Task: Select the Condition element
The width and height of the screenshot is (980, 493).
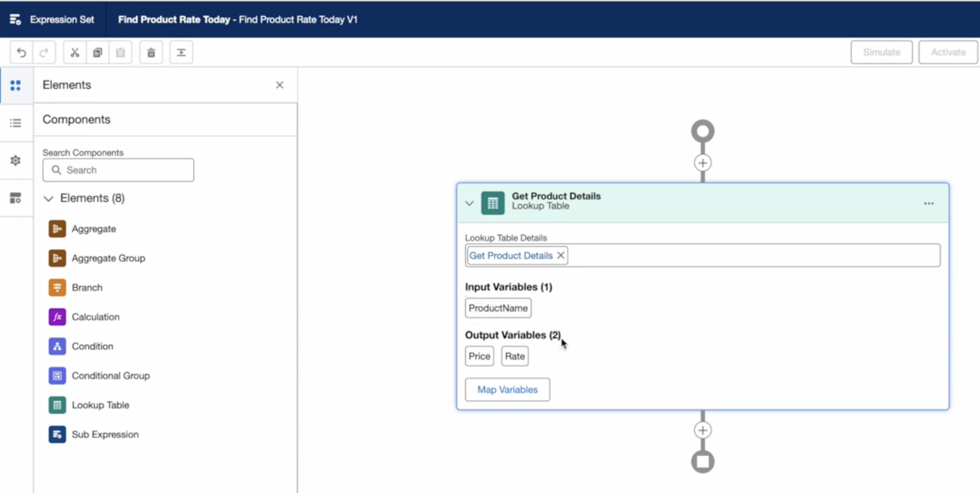Action: (93, 346)
